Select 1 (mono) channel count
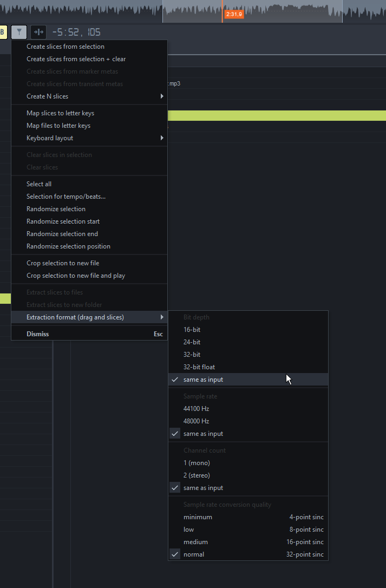Viewport: 386px width, 588px height. pos(197,463)
